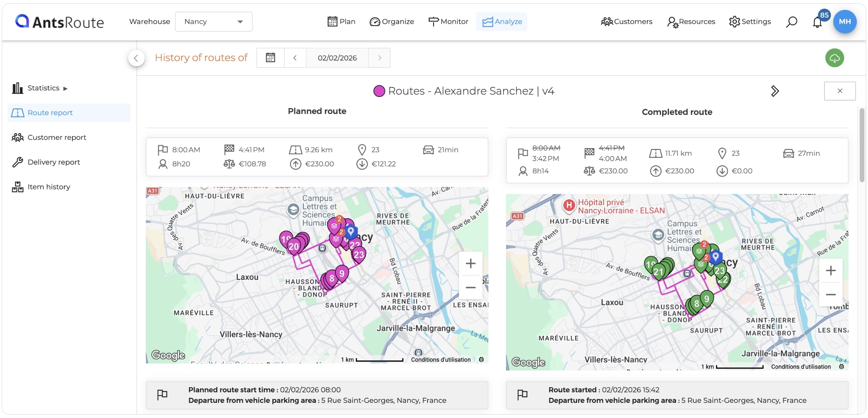Open the Nancy warehouse dropdown

tap(214, 22)
